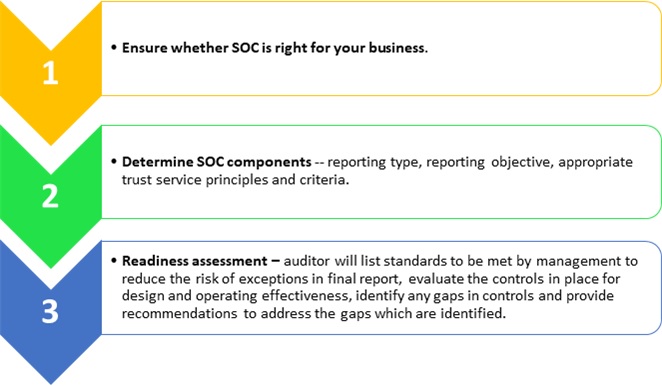The width and height of the screenshot is (662, 386).
Task: Click the bullet before 'Determine SOC components'
Action: pyautogui.click(x=114, y=162)
